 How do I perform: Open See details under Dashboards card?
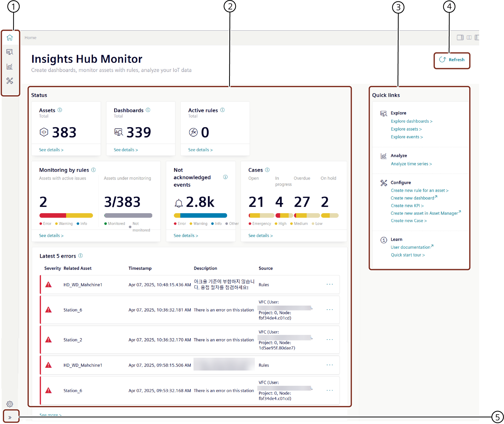(x=126, y=150)
